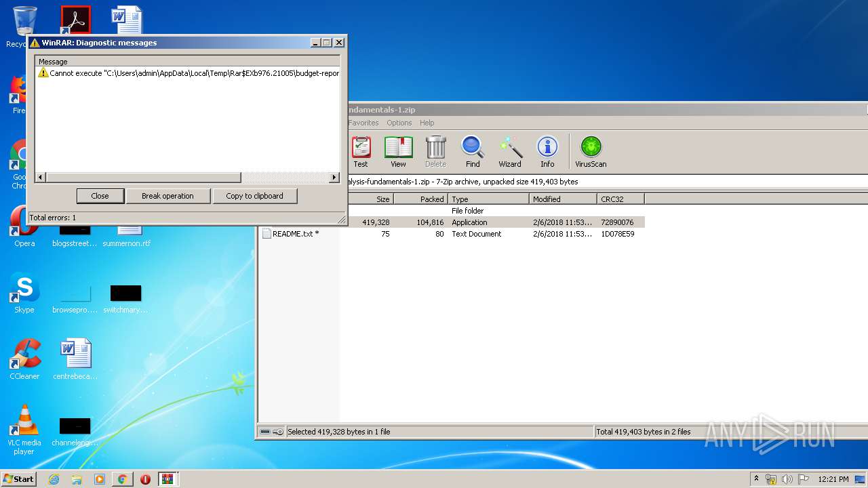Open the VLC media player desktop shortcut
868x488 pixels.
point(24,430)
